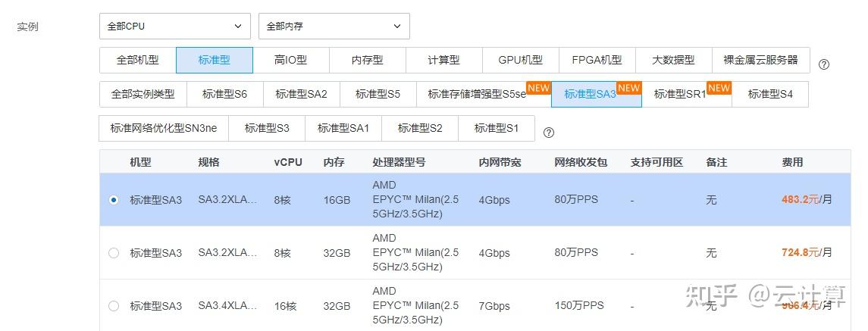Screen dimensions: 868x331
Task: Expand the 全部内存 dropdown
Action: coord(334,26)
